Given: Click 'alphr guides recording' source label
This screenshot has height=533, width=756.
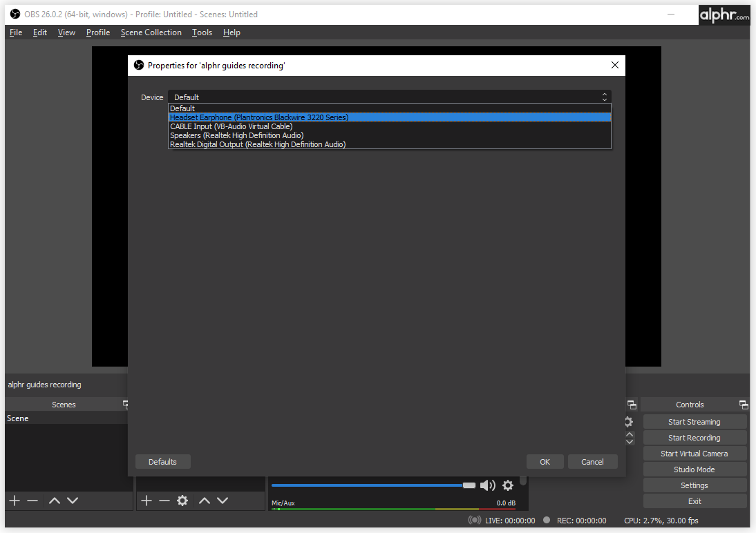Looking at the screenshot, I should click(44, 385).
